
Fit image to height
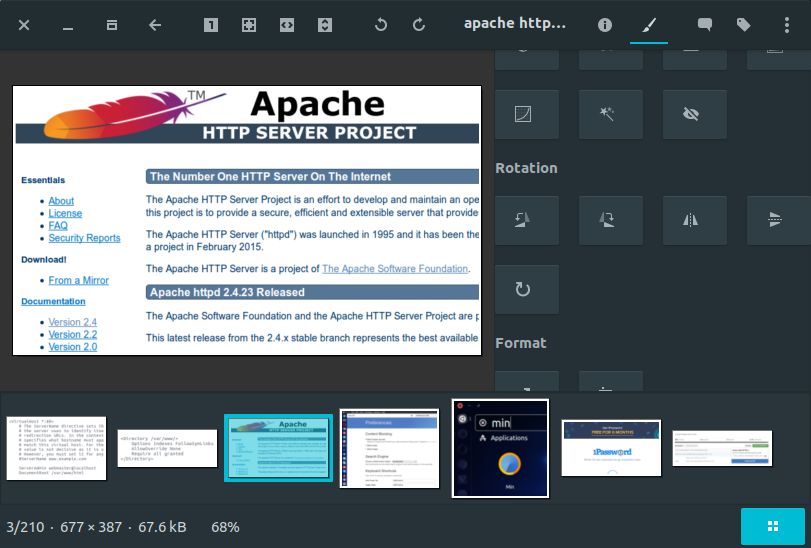click(x=325, y=25)
